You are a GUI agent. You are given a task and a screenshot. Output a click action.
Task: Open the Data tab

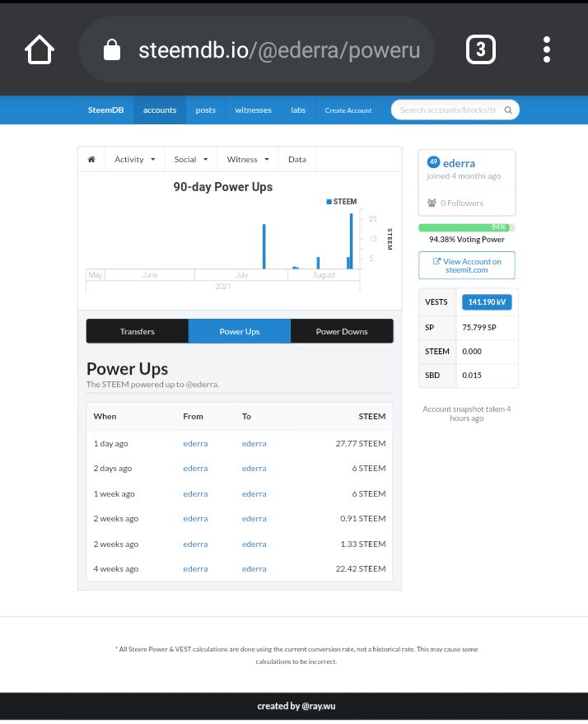click(x=297, y=159)
